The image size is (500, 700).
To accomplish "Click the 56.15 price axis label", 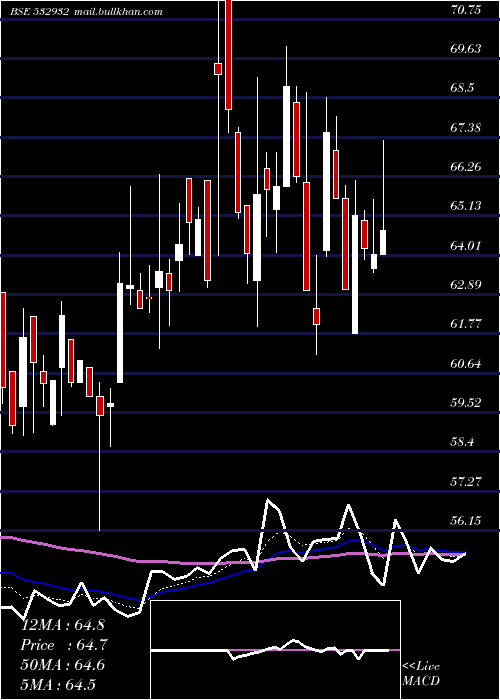I will (466, 520).
